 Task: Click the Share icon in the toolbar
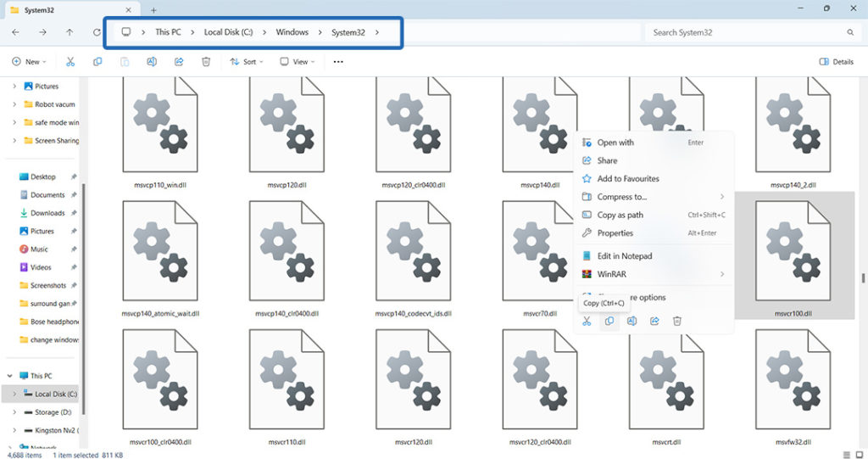coord(179,62)
